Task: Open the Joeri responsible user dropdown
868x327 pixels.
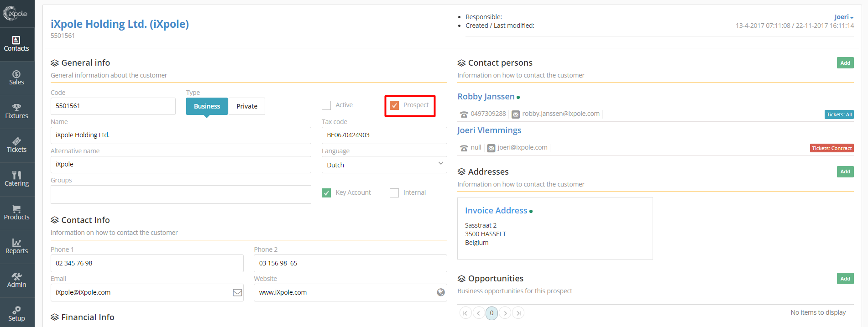Action: tap(844, 17)
